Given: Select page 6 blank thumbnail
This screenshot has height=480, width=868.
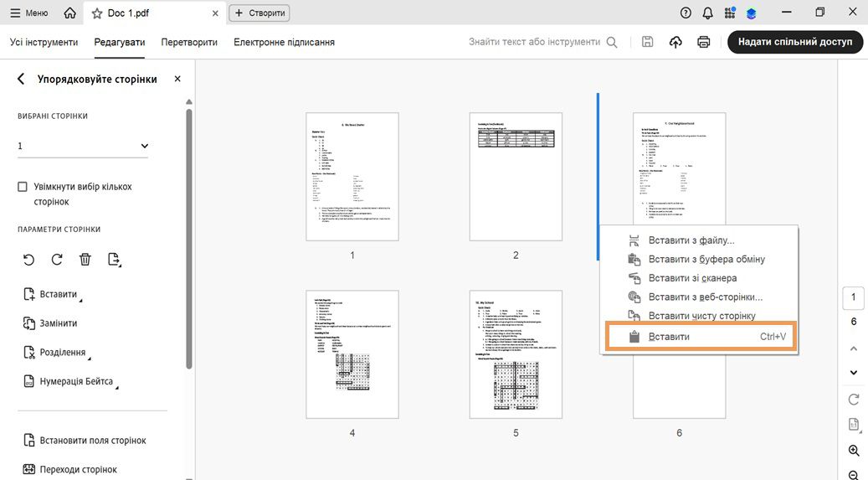Looking at the screenshot, I should 679,388.
